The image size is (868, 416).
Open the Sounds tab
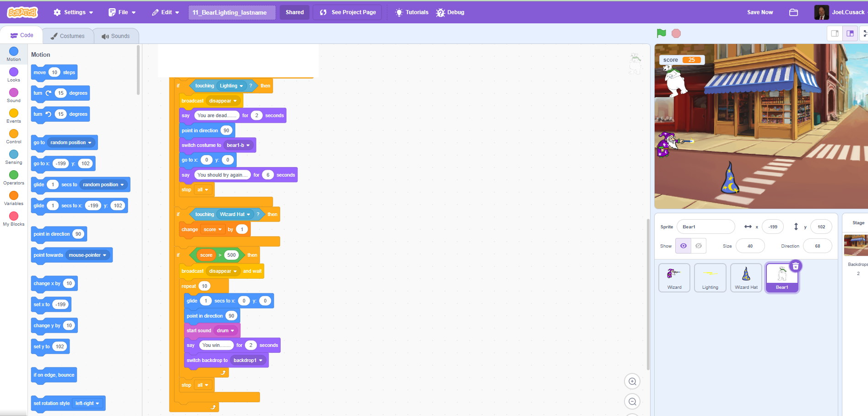point(116,36)
